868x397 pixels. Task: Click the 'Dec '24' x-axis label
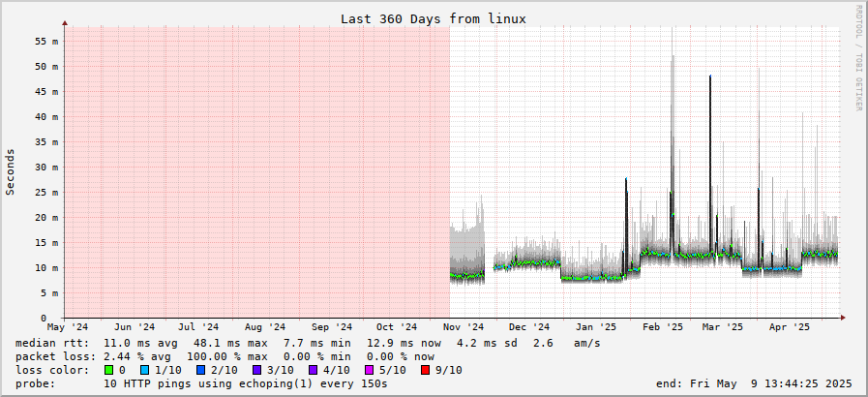[529, 327]
